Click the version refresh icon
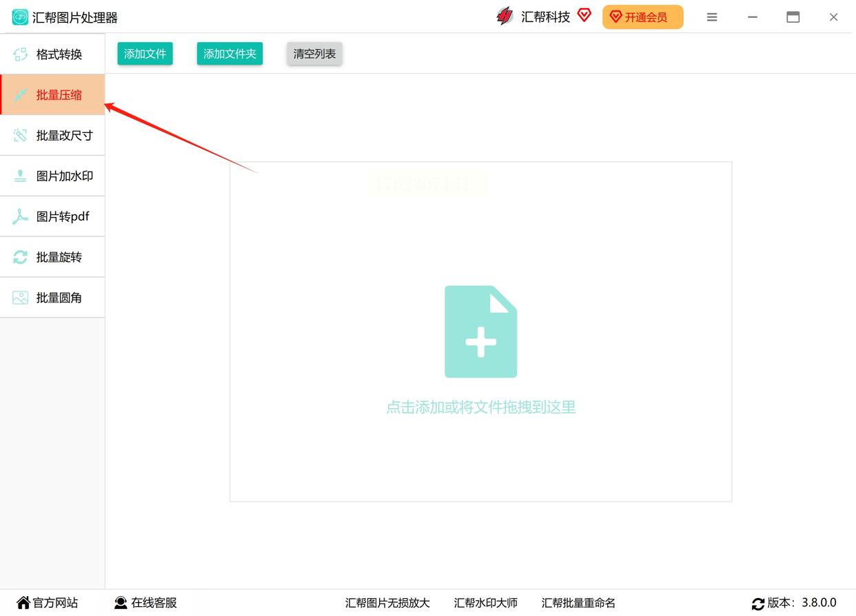This screenshot has height=616, width=856. (758, 604)
